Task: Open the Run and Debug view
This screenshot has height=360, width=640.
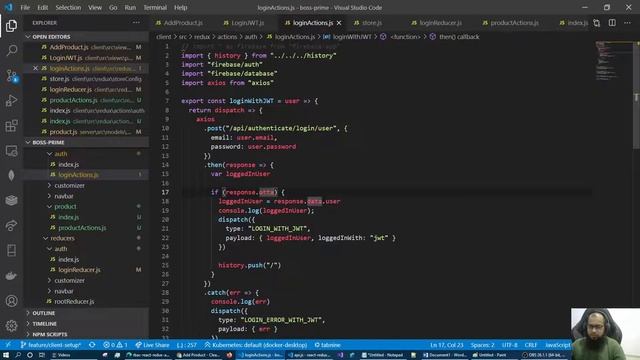Action: (x=11, y=101)
